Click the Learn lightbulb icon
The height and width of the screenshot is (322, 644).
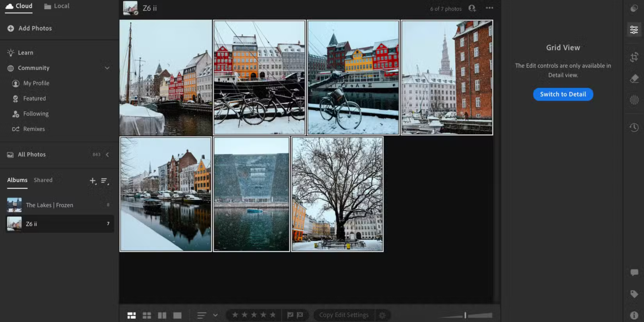(x=11, y=53)
